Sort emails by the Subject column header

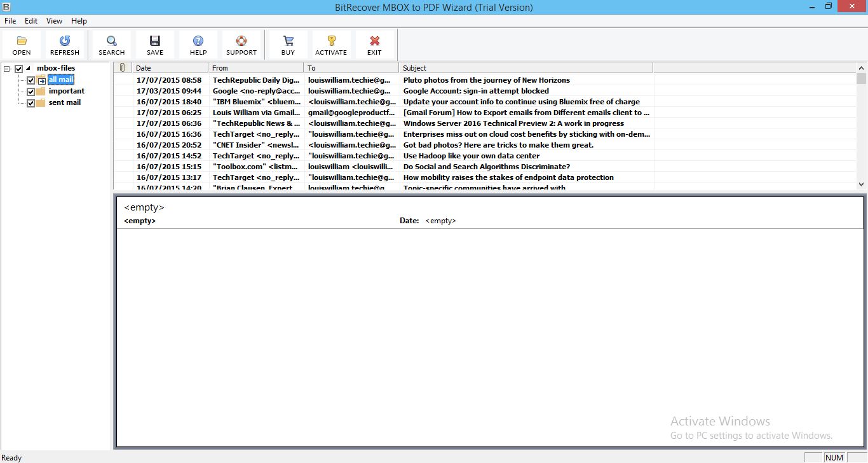tap(526, 67)
